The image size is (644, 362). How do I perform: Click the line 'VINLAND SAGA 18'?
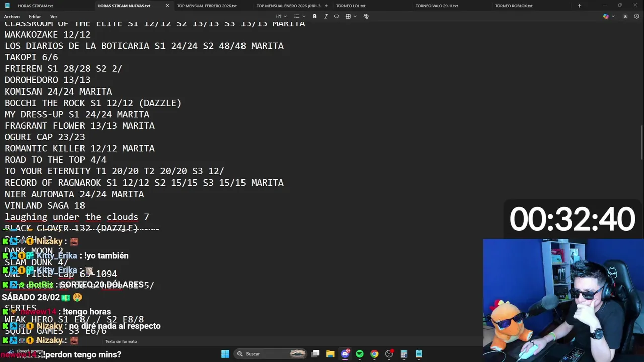[x=45, y=206]
